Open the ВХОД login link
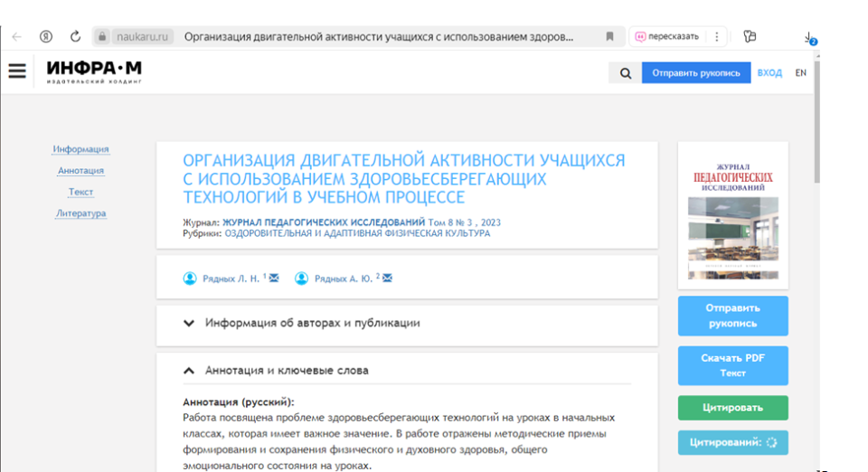Screen dimensions: 868x472 (x=769, y=73)
